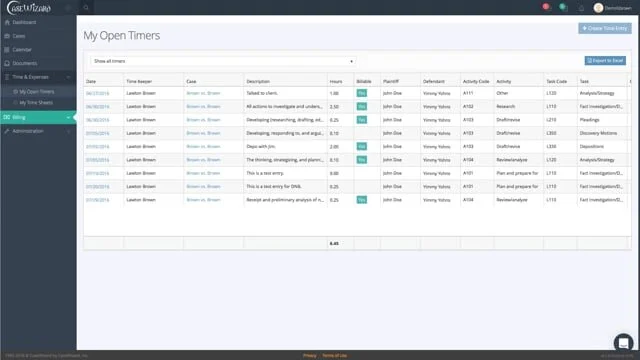
Task: Click the green notification indicator
Action: pos(563,7)
